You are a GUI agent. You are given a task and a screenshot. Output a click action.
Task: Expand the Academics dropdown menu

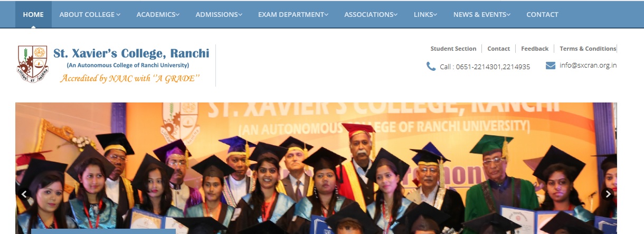click(x=158, y=15)
